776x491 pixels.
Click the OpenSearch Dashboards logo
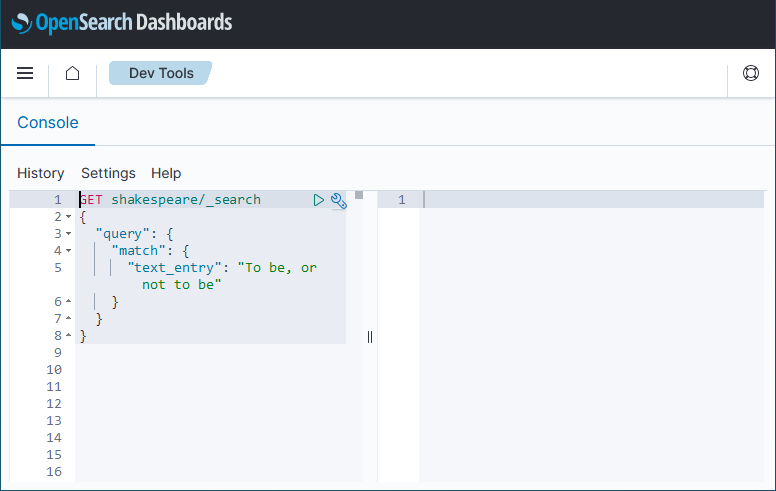[122, 23]
